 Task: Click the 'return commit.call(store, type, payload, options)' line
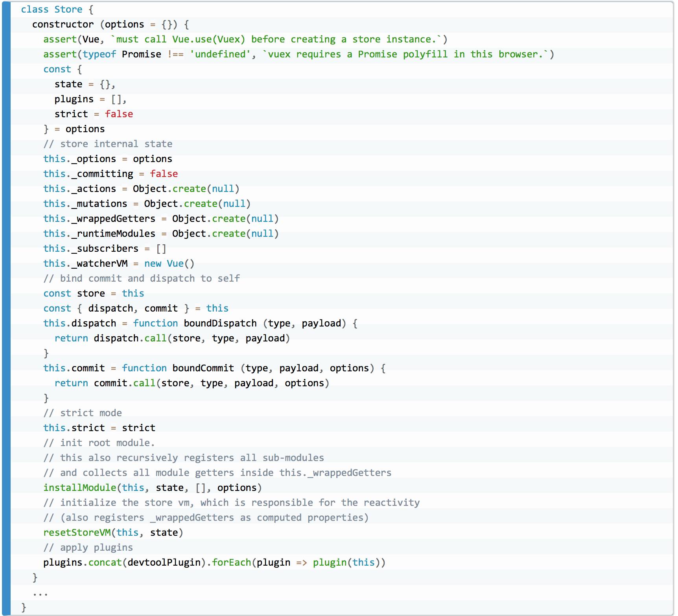(x=192, y=383)
